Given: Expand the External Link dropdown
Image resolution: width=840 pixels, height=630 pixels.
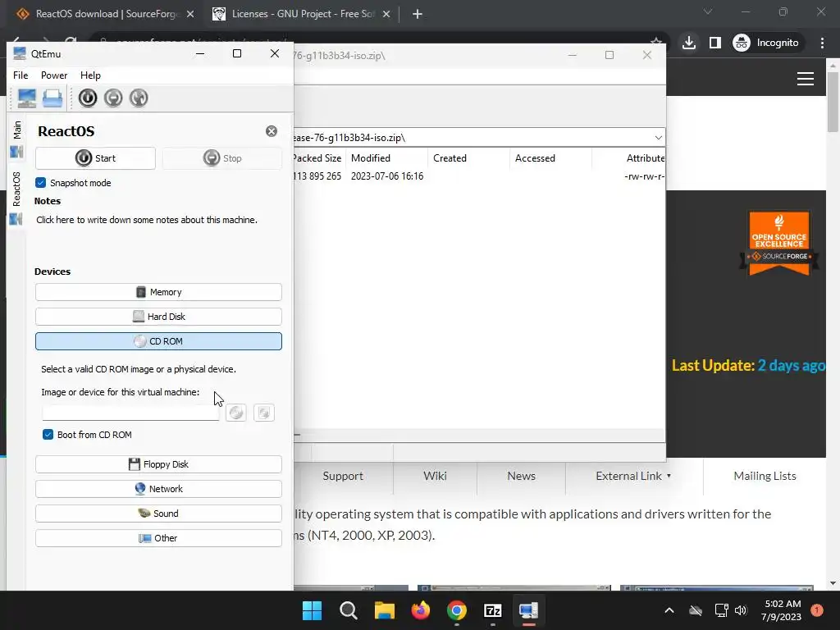Looking at the screenshot, I should click(x=634, y=477).
